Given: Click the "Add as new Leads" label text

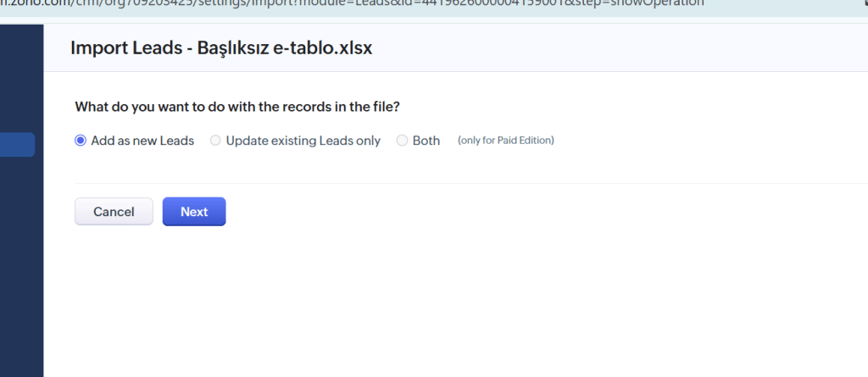Looking at the screenshot, I should click(x=142, y=141).
